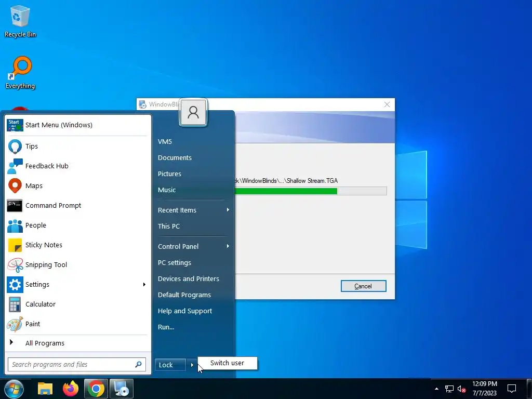Open This PC from the Start menu
Viewport: 532px width, 399px height.
pyautogui.click(x=169, y=227)
